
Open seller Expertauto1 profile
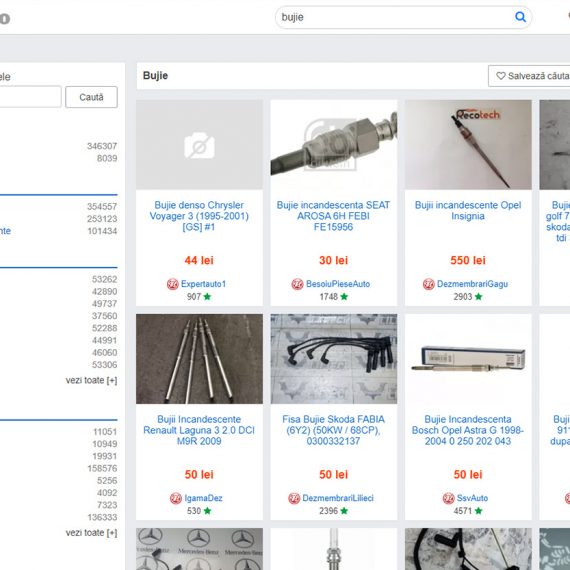click(203, 284)
